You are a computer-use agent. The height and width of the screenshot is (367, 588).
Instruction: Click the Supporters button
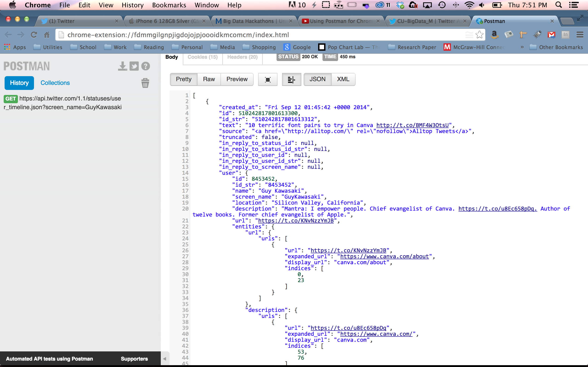tap(134, 359)
